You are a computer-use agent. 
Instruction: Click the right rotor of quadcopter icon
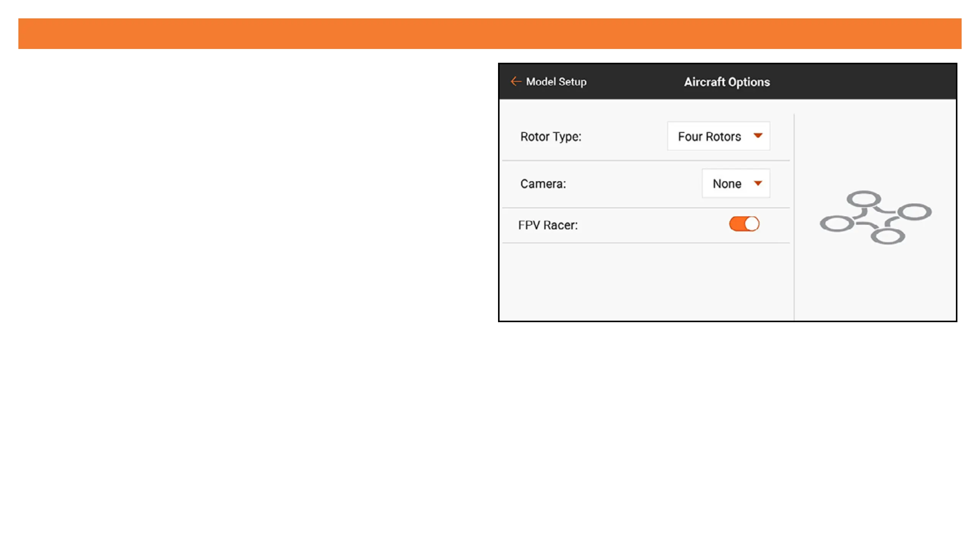pos(915,212)
